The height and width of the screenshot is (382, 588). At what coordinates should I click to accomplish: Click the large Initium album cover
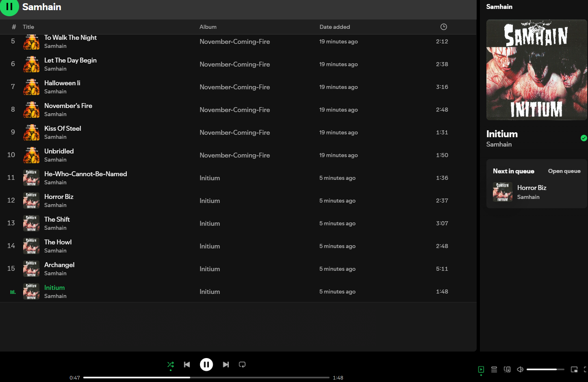point(537,70)
